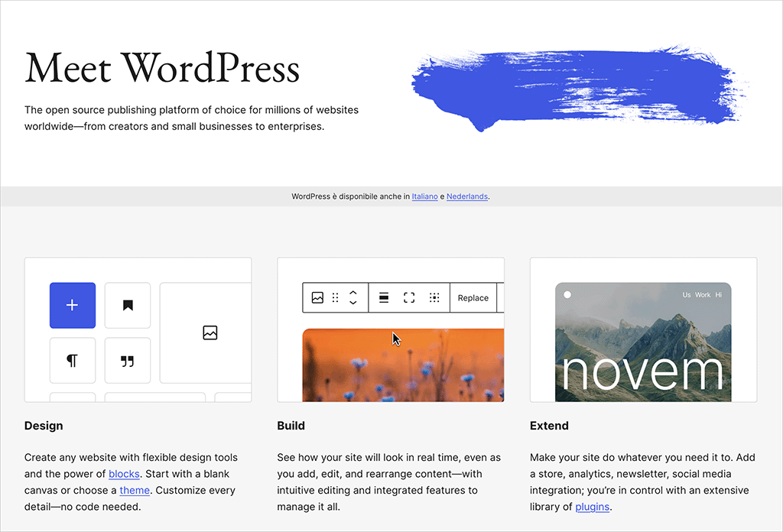Screen dimensions: 783x532
Task: Click the Replace button in the toolbar
Action: pos(473,298)
